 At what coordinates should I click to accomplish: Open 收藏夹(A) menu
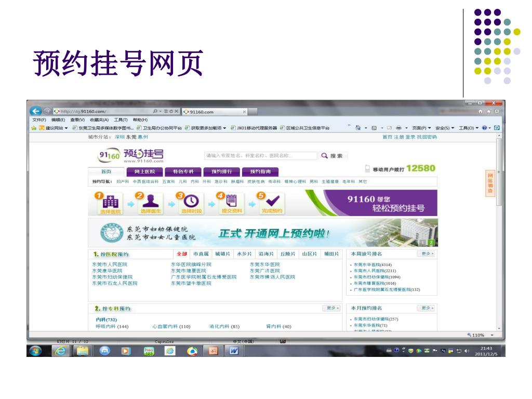[x=99, y=120]
